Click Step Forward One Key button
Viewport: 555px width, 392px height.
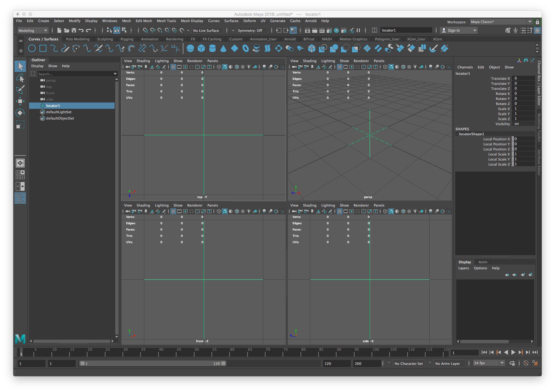click(x=521, y=352)
